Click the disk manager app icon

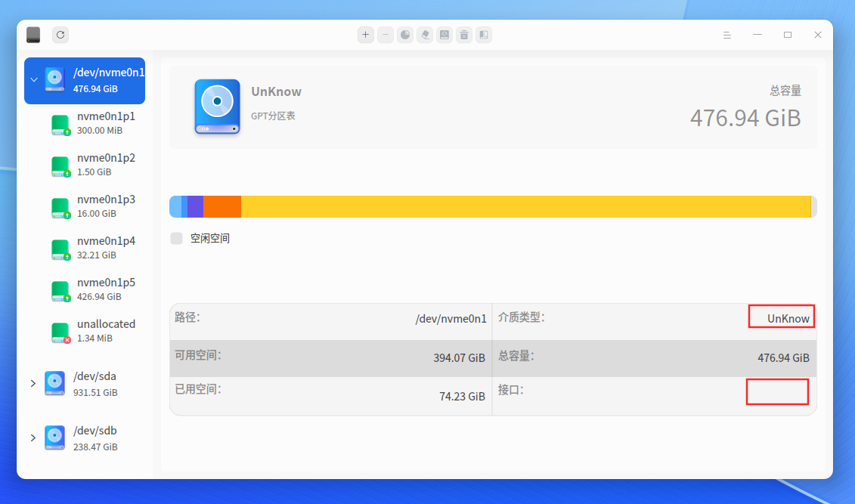[x=33, y=35]
